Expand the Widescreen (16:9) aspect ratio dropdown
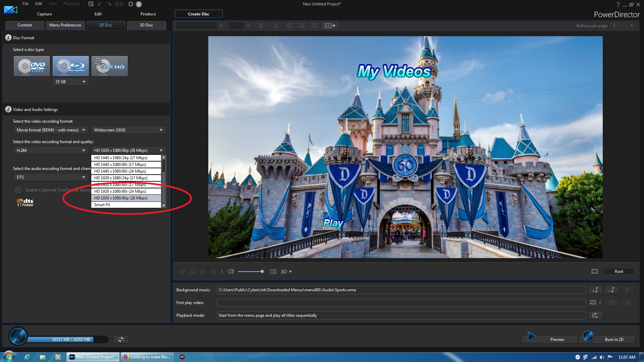Screen dimensions: 644x362 [128, 130]
